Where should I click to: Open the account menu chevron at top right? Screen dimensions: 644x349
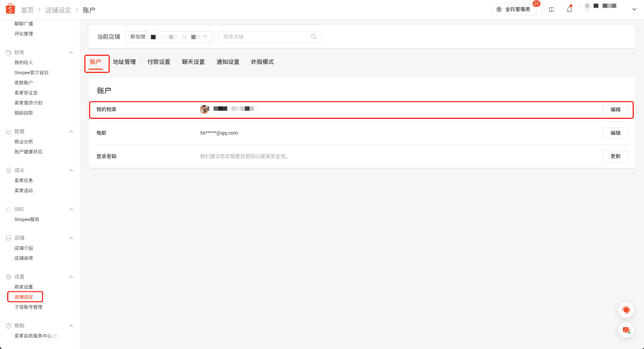click(634, 9)
